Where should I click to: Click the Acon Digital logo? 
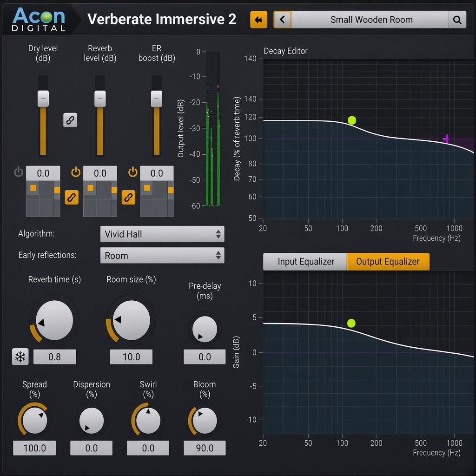click(x=39, y=19)
